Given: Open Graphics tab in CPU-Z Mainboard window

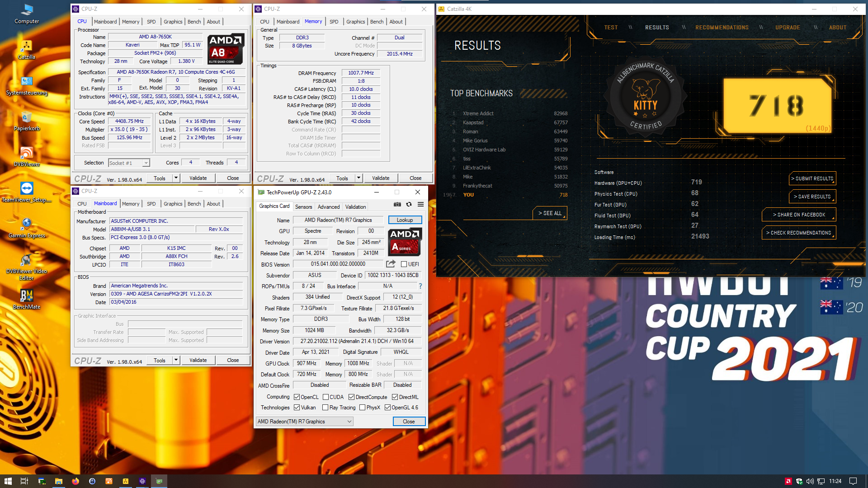Looking at the screenshot, I should 173,204.
